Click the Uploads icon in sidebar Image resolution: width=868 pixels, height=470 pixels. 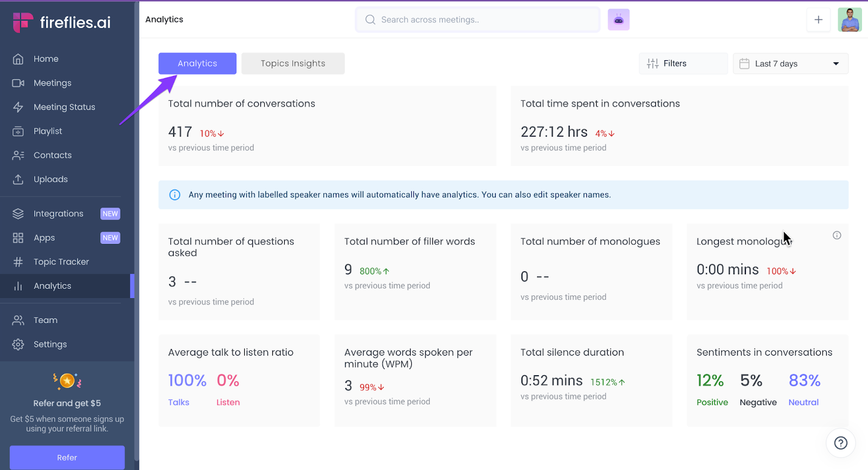[x=18, y=179]
